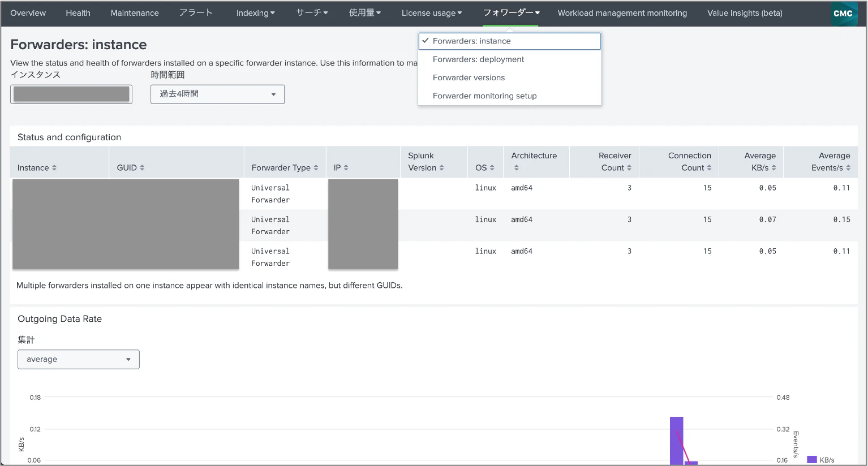This screenshot has width=868, height=466.
Task: Sort by Average Events/s sort arrows
Action: pos(848,168)
